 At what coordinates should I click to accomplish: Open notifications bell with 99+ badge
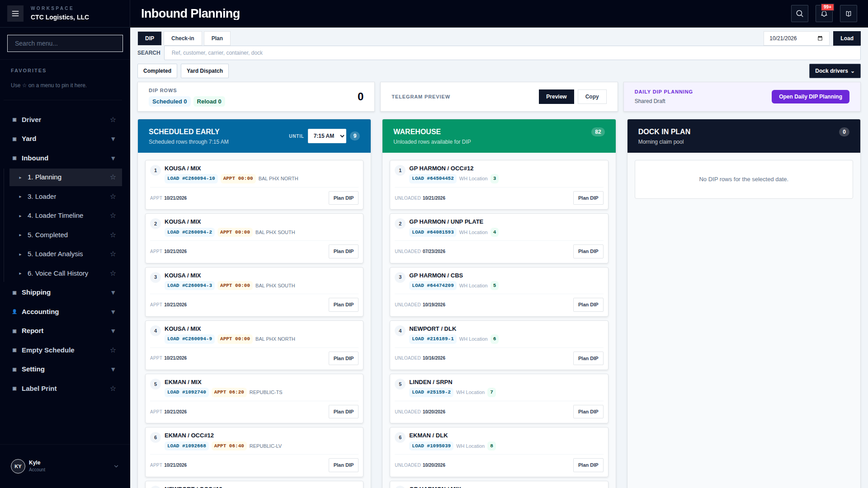pyautogui.click(x=824, y=14)
